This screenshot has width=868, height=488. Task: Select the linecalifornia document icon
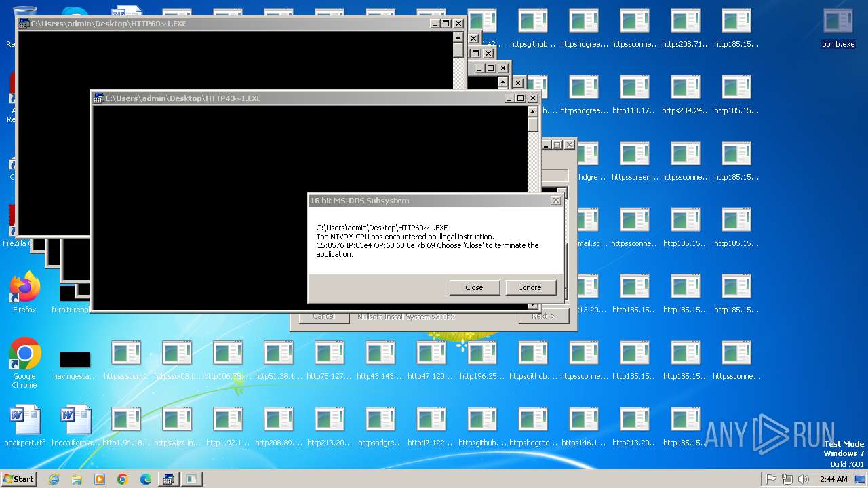[75, 426]
